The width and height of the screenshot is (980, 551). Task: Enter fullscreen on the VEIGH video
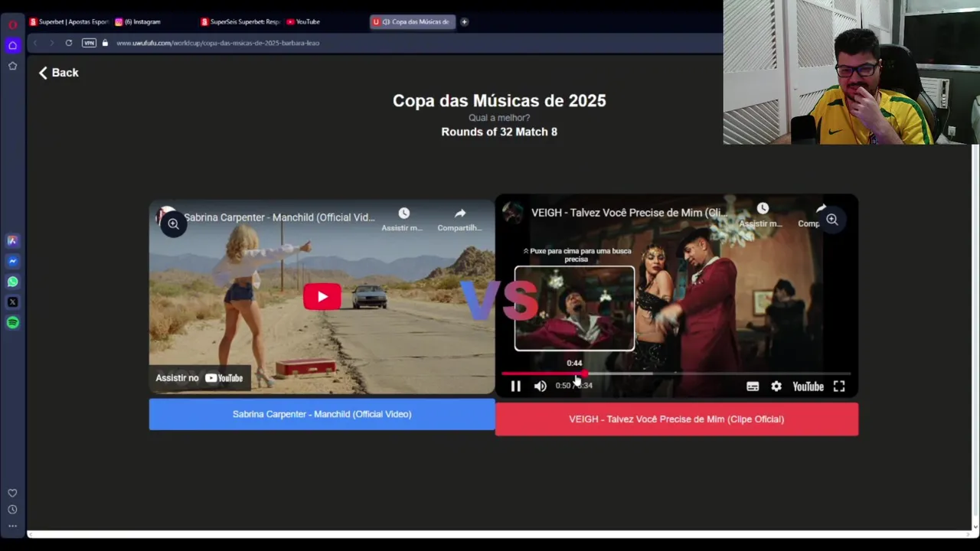tap(839, 386)
